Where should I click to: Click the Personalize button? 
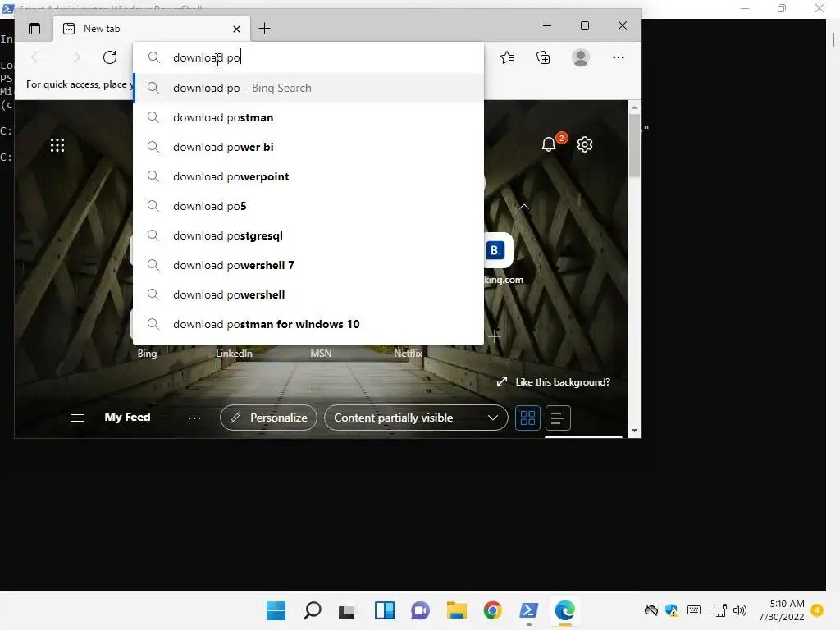coord(268,418)
